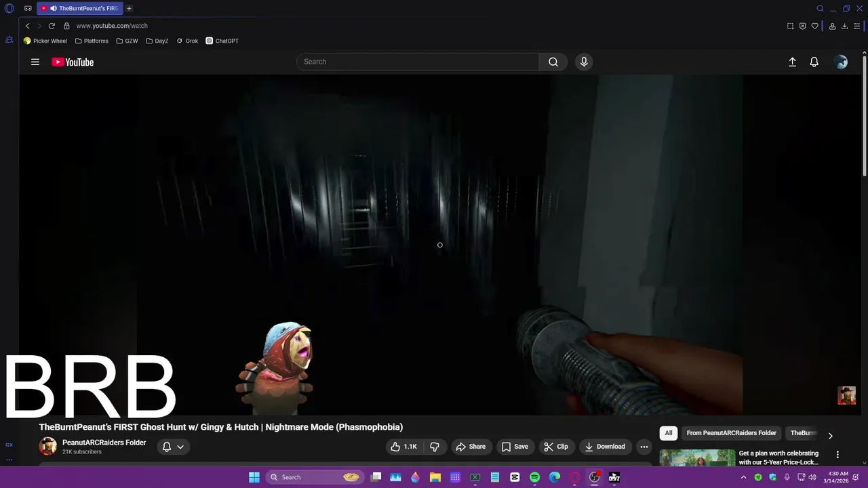Open the ad blocker shield icon
Viewport: 868px width, 488px height.
(802, 26)
